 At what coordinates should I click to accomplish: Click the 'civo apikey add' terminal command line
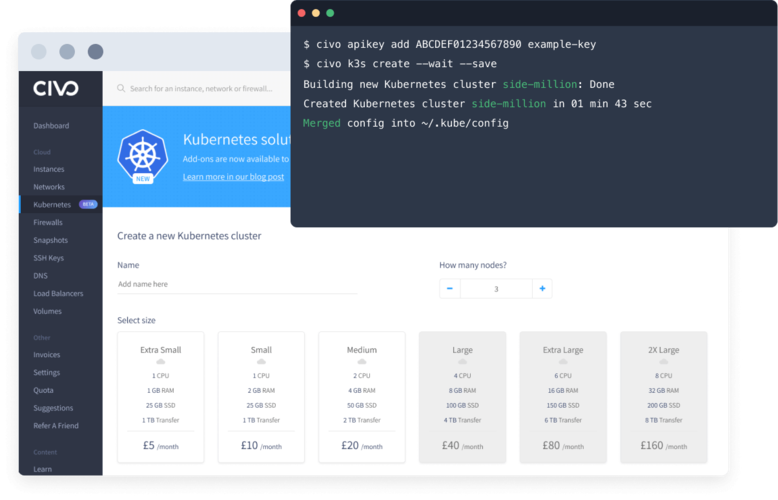point(450,45)
